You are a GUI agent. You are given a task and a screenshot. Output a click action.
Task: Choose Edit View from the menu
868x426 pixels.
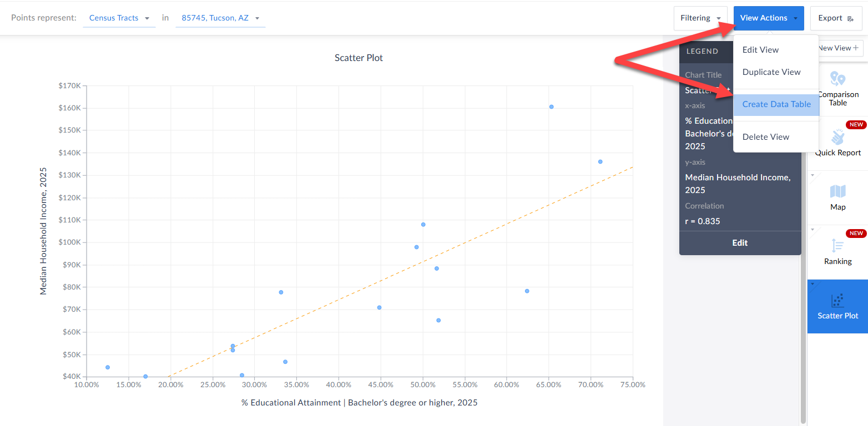pos(760,50)
